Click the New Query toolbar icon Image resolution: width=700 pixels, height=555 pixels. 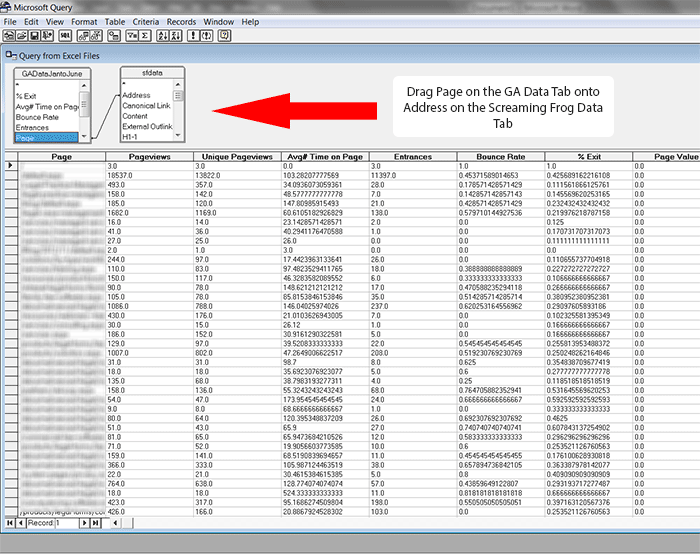tap(10, 35)
